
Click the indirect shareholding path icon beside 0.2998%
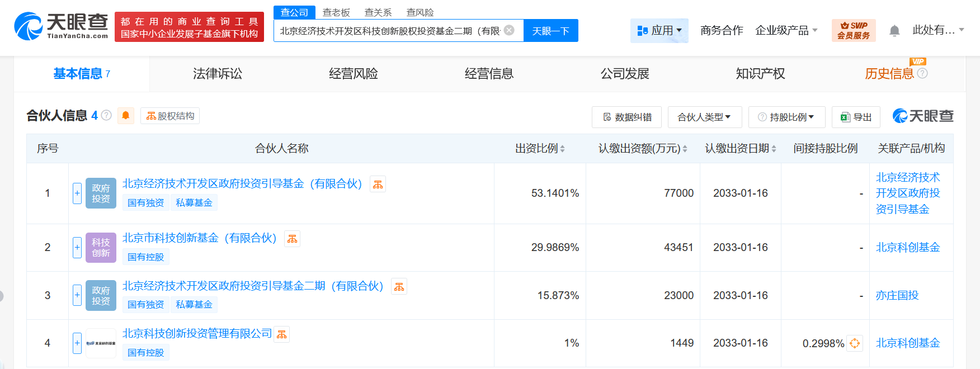click(x=855, y=343)
